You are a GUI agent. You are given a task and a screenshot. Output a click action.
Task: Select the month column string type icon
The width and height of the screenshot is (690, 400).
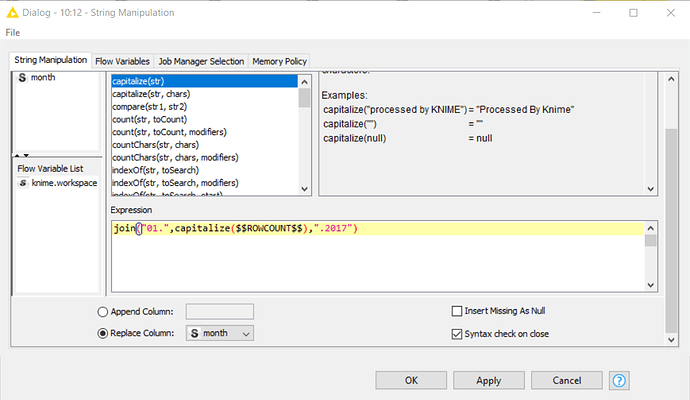coord(22,78)
